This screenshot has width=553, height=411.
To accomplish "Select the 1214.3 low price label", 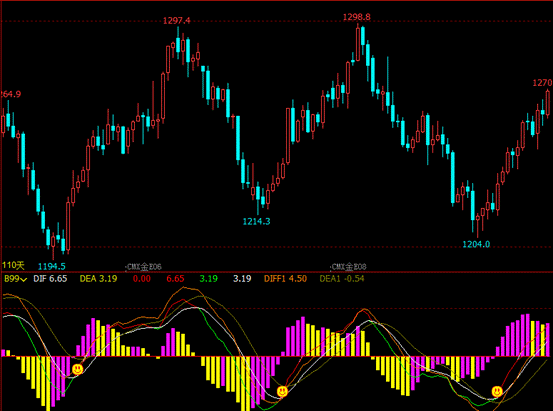I will pos(256,222).
